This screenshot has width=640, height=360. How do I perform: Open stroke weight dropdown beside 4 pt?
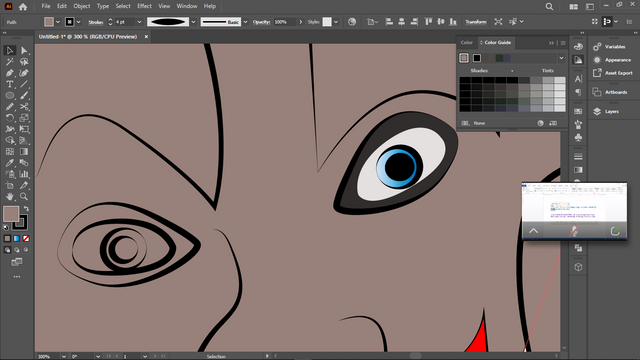pyautogui.click(x=139, y=22)
